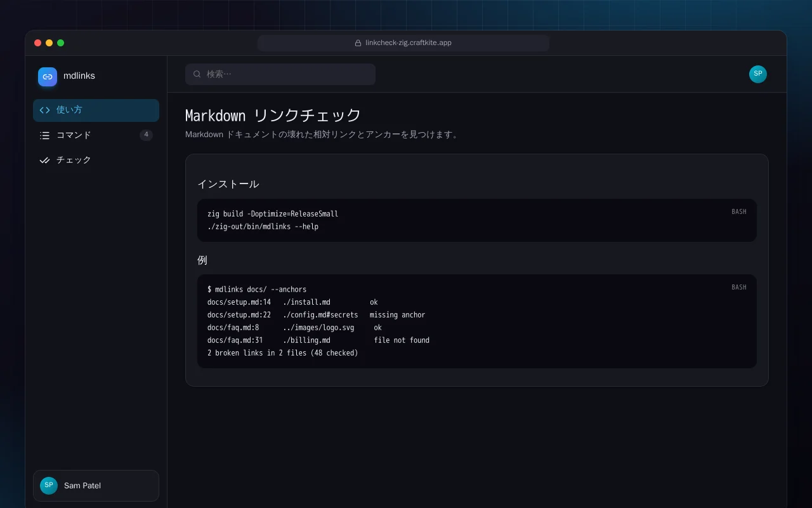Open the 使い方 sidebar item

tap(96, 110)
